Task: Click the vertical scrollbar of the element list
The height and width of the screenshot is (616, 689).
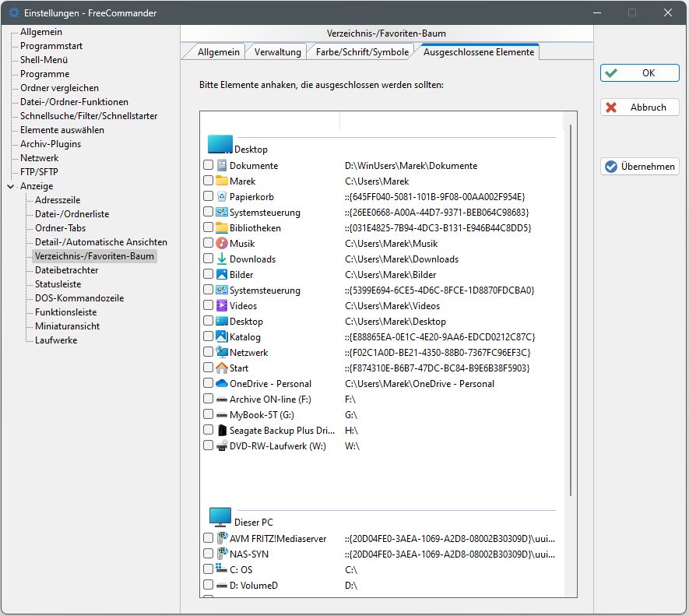Action: tap(571, 312)
